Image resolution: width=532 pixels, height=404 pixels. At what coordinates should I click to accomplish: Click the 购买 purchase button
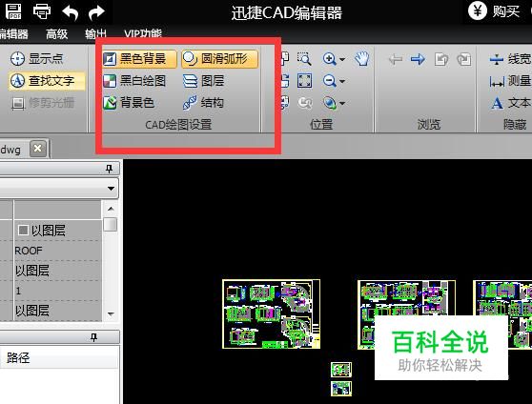coord(494,11)
